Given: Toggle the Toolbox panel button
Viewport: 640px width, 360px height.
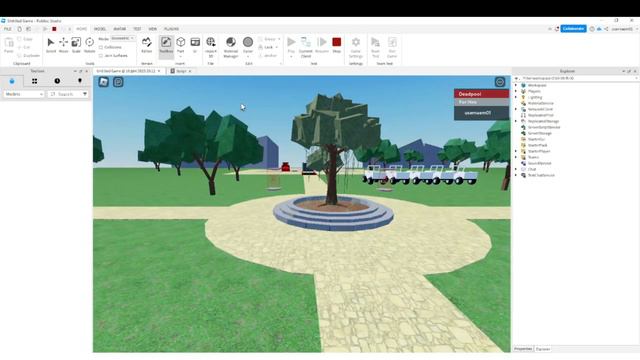Looking at the screenshot, I should (x=166, y=46).
